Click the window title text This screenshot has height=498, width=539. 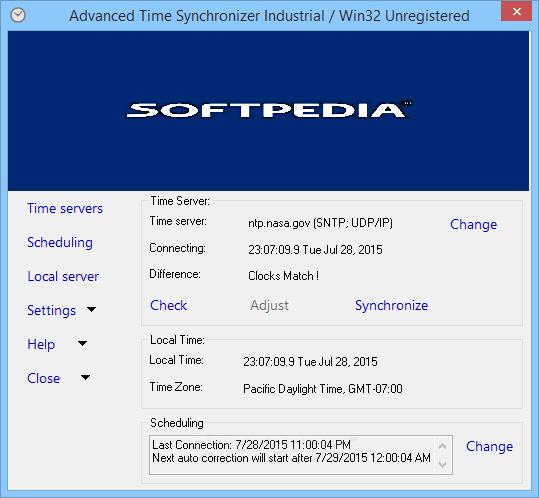point(269,16)
